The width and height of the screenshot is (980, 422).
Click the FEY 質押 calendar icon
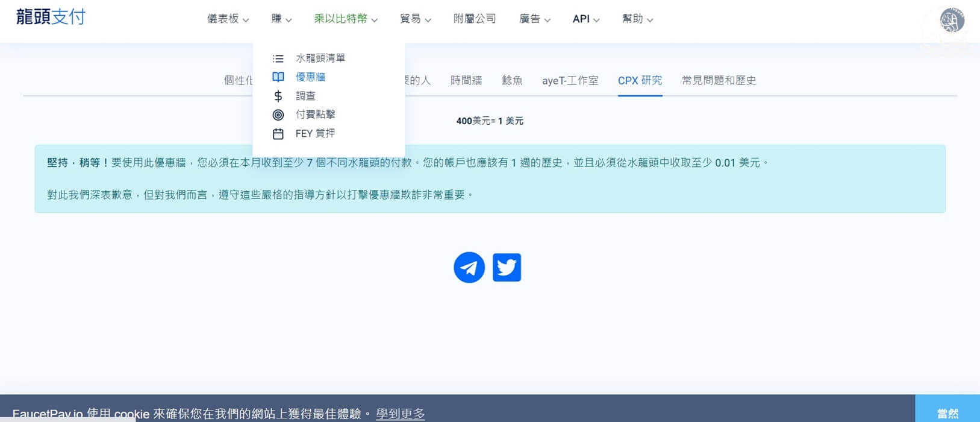[278, 134]
